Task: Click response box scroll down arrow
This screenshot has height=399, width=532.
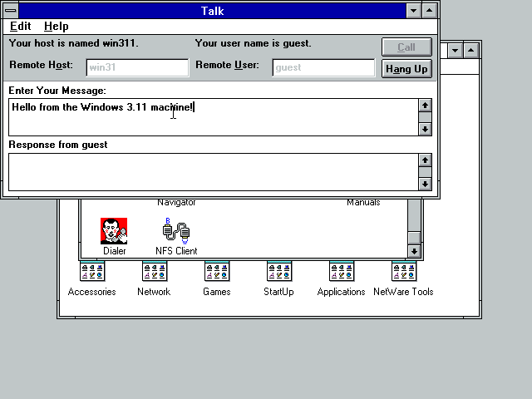Action: click(x=425, y=184)
